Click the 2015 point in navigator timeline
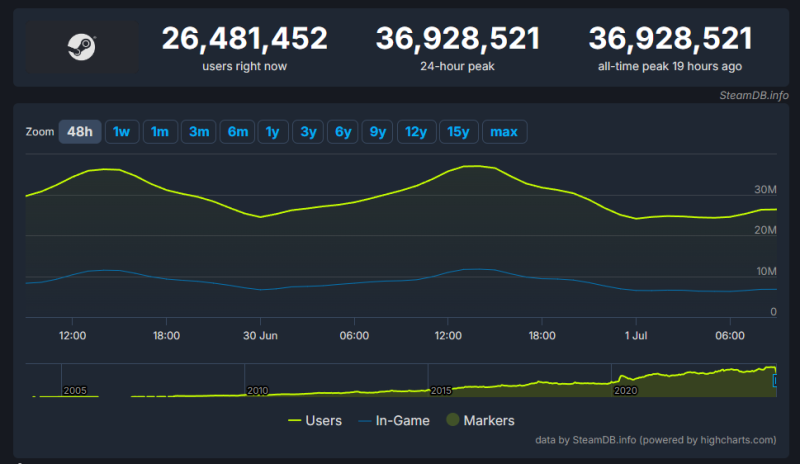 pyautogui.click(x=443, y=390)
